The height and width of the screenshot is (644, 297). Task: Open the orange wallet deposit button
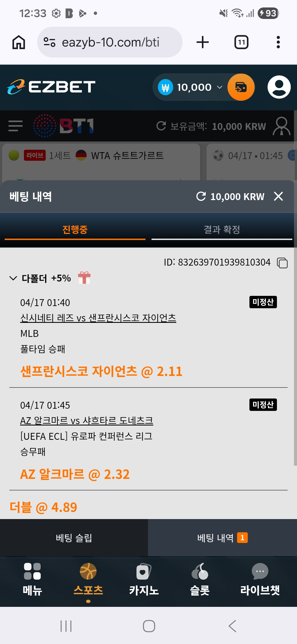(x=241, y=87)
